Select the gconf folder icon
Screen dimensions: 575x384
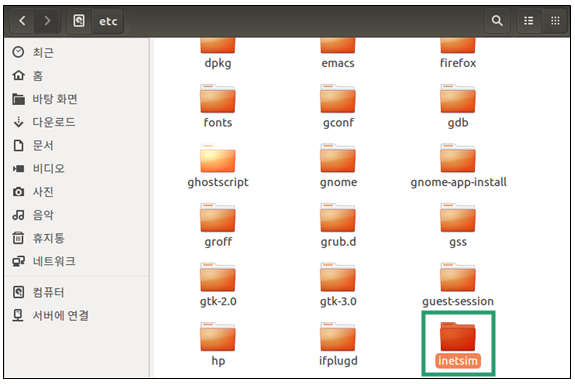[x=338, y=99]
